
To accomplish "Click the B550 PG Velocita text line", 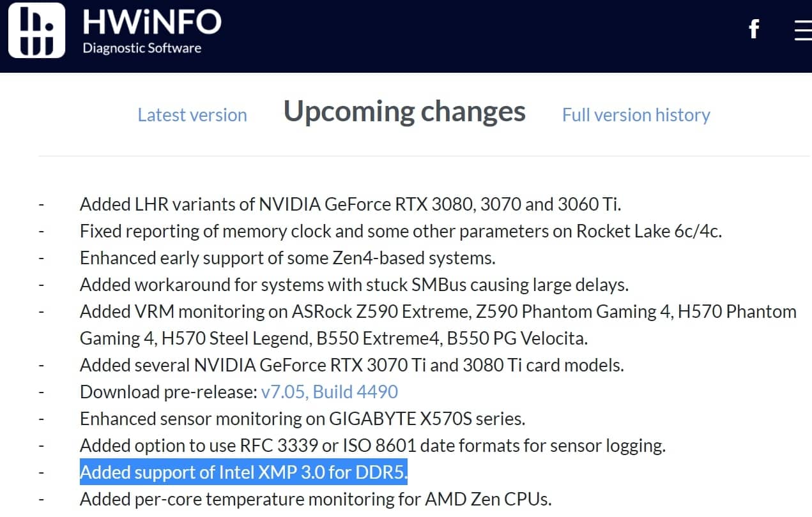I will click(x=333, y=338).
